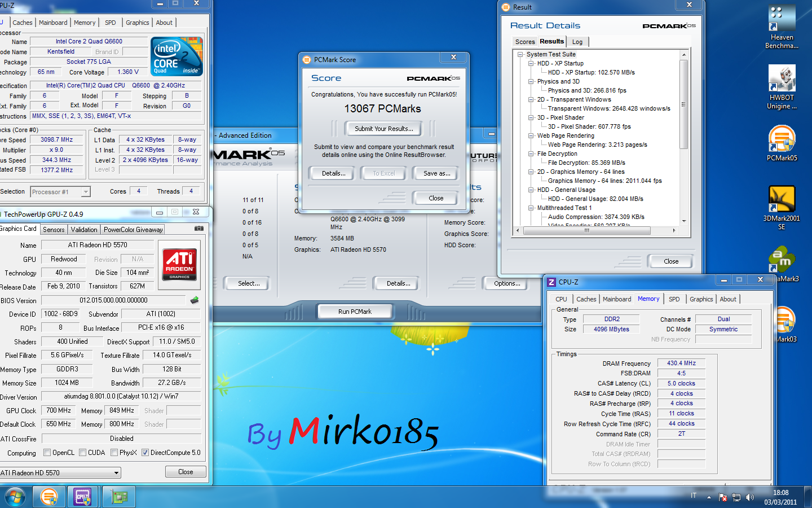Collapse the Multithreaded Test 1 node

pyautogui.click(x=531, y=208)
